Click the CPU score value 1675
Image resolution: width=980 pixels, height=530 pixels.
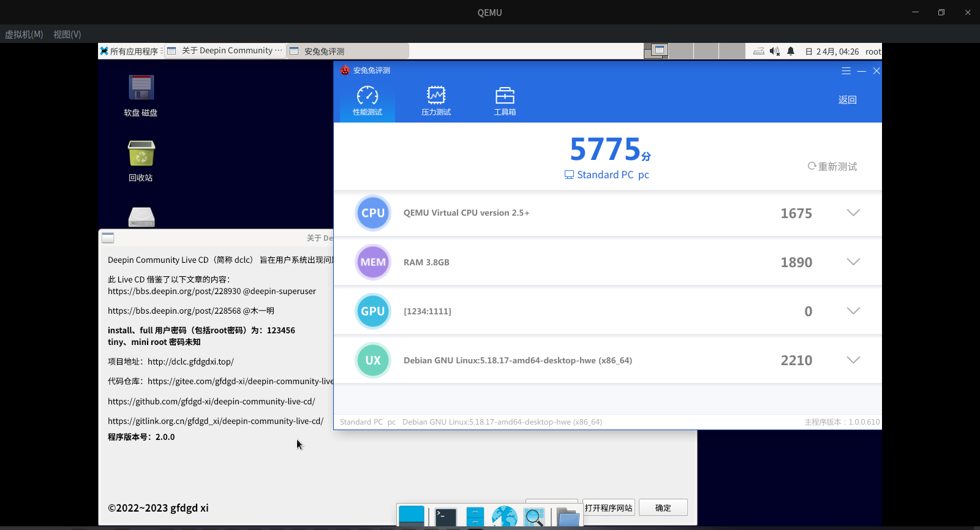796,213
